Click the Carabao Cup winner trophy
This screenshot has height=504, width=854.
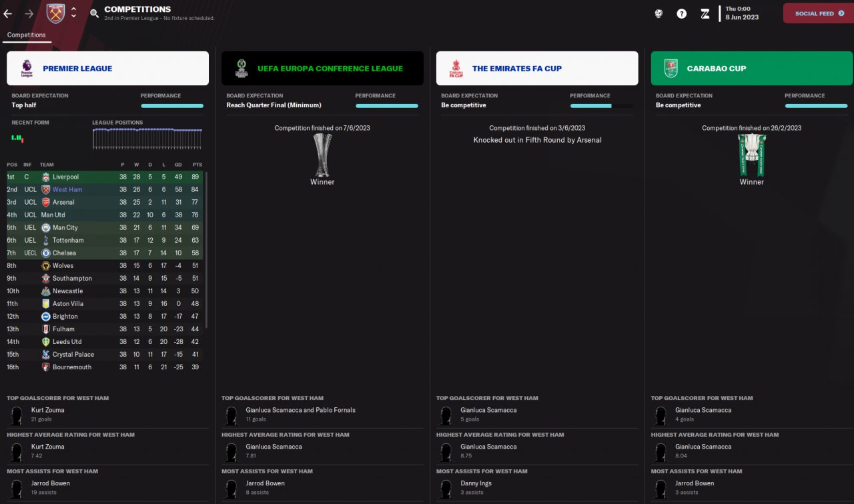click(x=752, y=155)
